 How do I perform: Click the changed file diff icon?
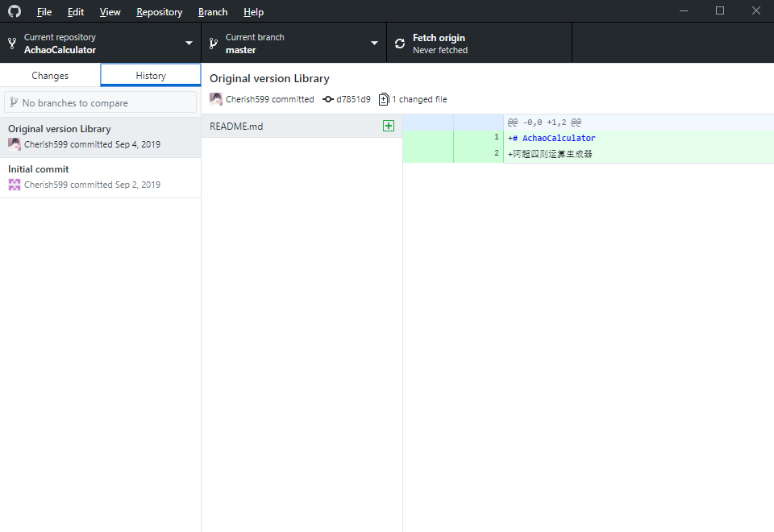384,99
